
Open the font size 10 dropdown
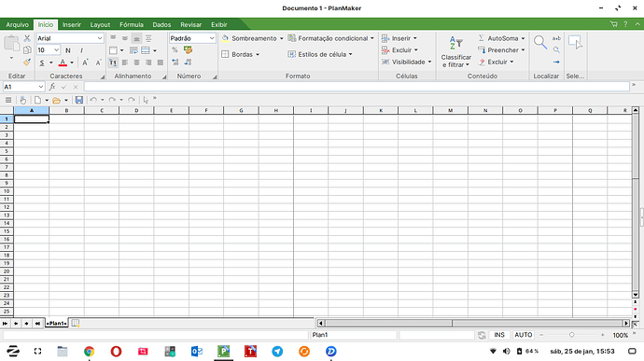(56, 50)
